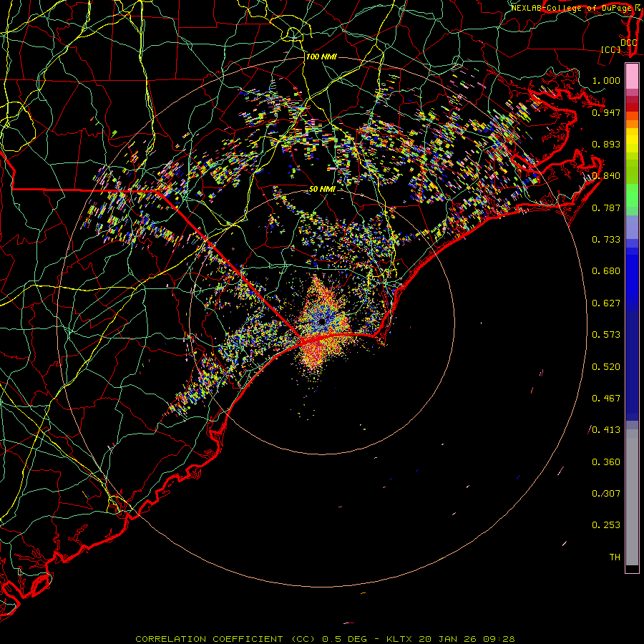Click the TH threshold label
The height and width of the screenshot is (644, 644).
pos(615,557)
